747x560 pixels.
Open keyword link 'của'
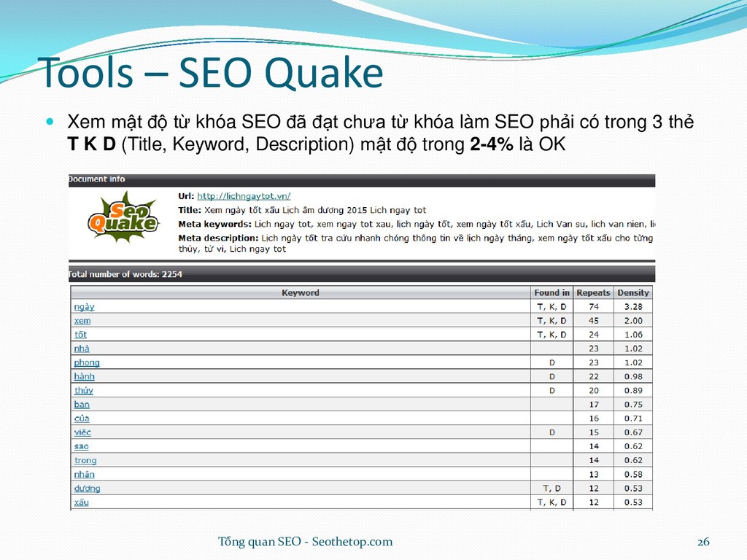tap(82, 418)
